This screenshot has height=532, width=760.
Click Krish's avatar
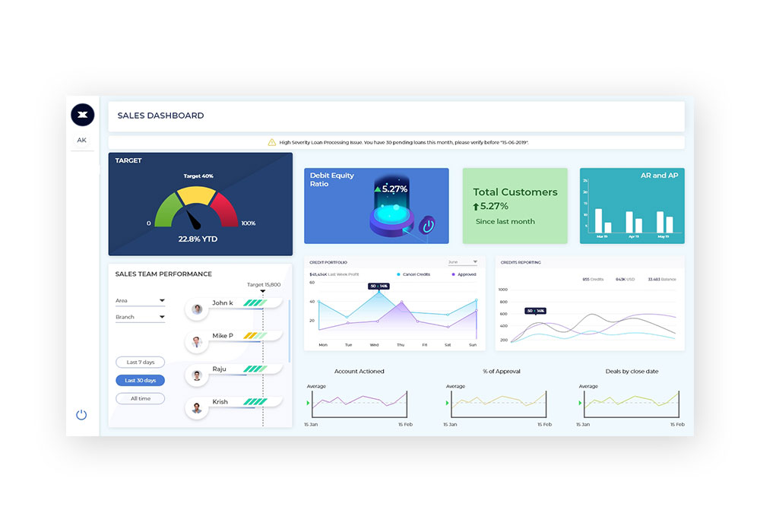(197, 408)
